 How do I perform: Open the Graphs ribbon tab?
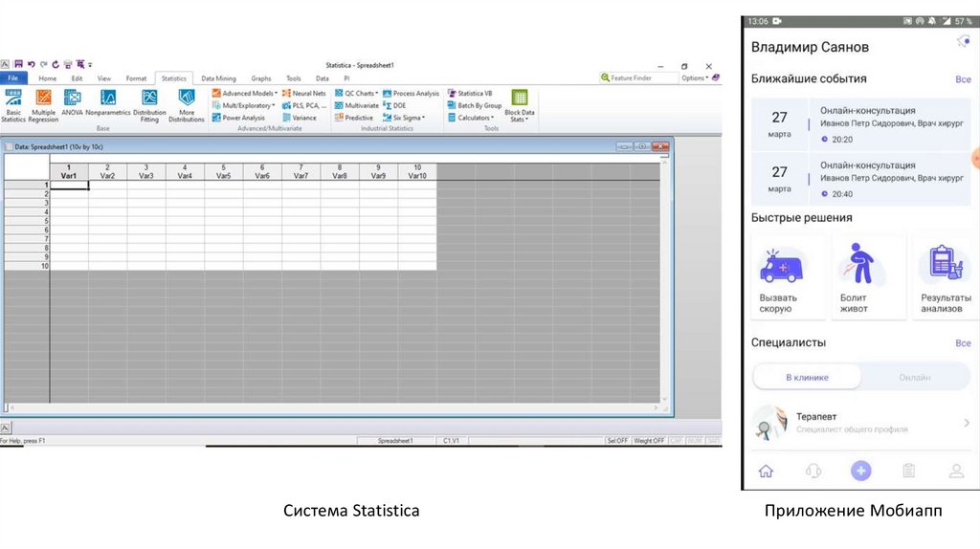[261, 78]
